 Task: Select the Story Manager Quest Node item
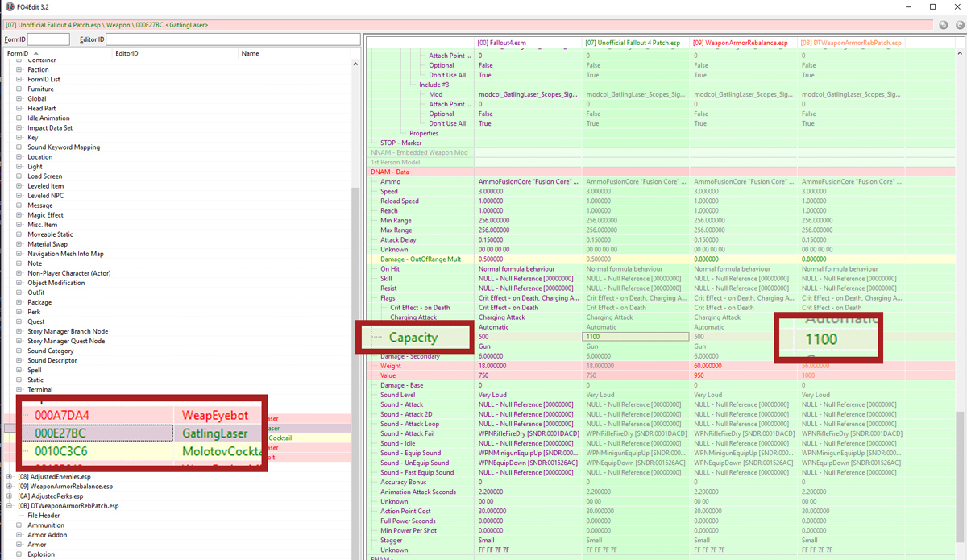coord(66,341)
